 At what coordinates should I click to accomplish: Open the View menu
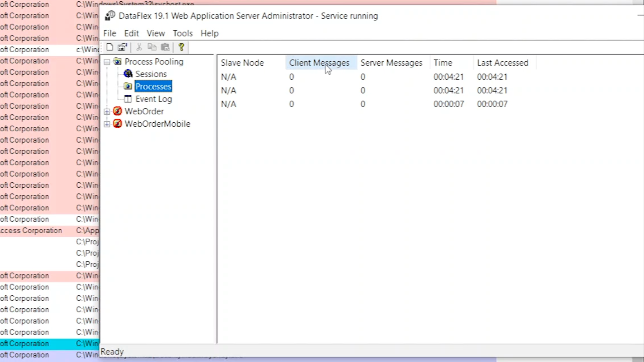click(x=156, y=34)
